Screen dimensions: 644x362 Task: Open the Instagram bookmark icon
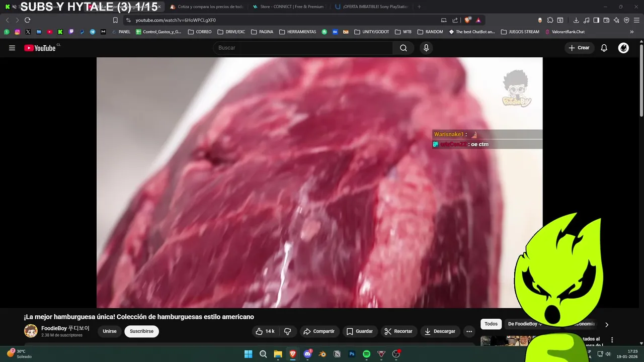click(17, 32)
